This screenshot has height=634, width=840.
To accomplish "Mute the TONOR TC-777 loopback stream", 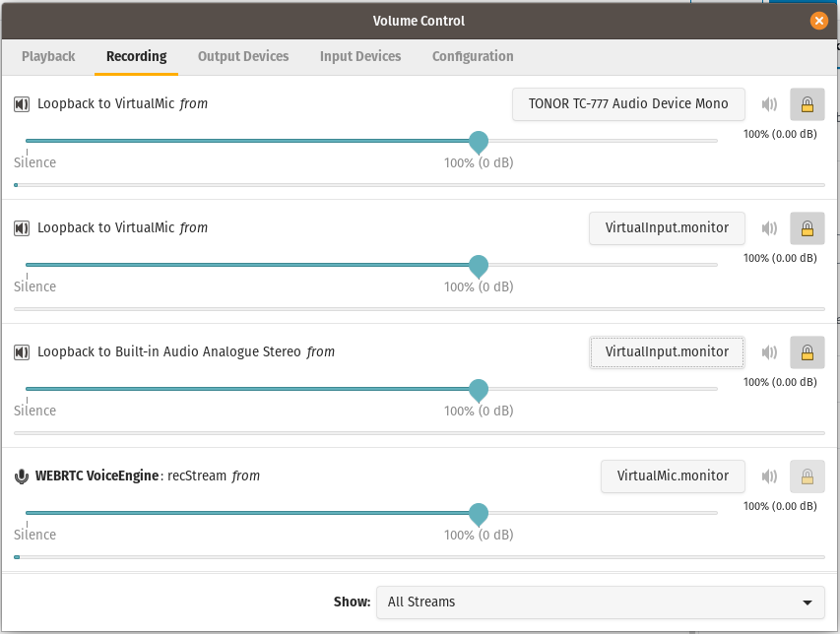I will click(x=769, y=104).
